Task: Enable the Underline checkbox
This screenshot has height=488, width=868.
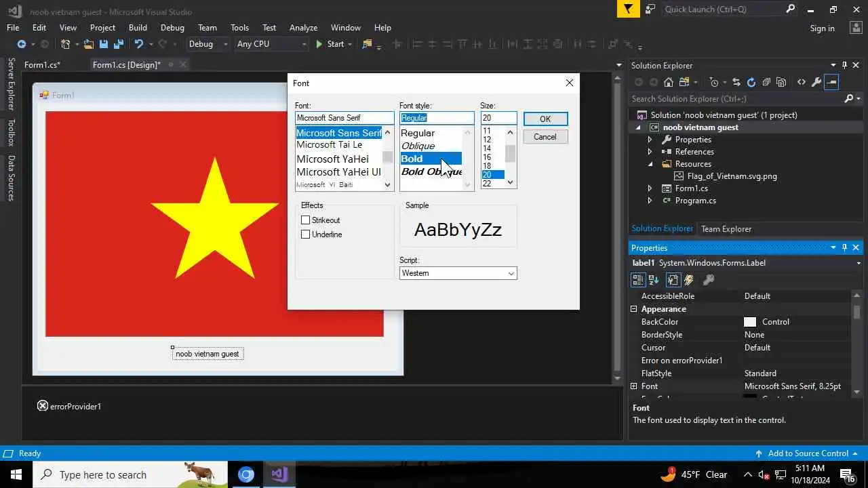Action: click(306, 235)
